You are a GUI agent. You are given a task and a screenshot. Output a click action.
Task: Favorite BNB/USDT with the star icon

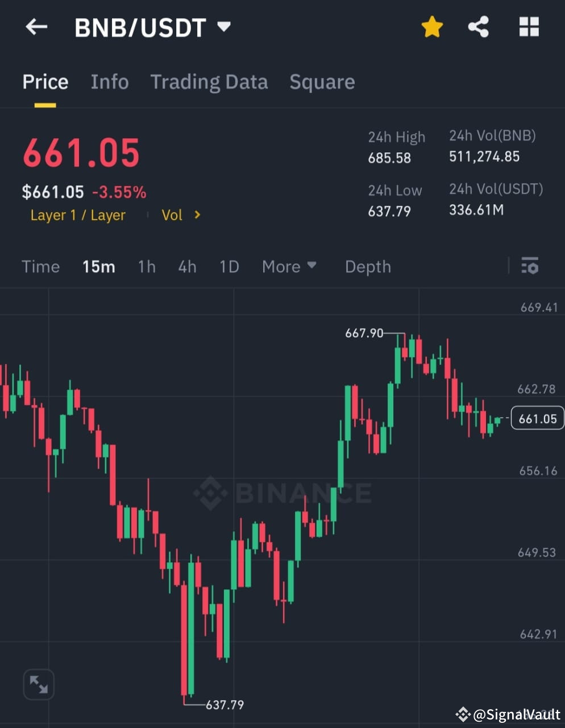pos(432,27)
